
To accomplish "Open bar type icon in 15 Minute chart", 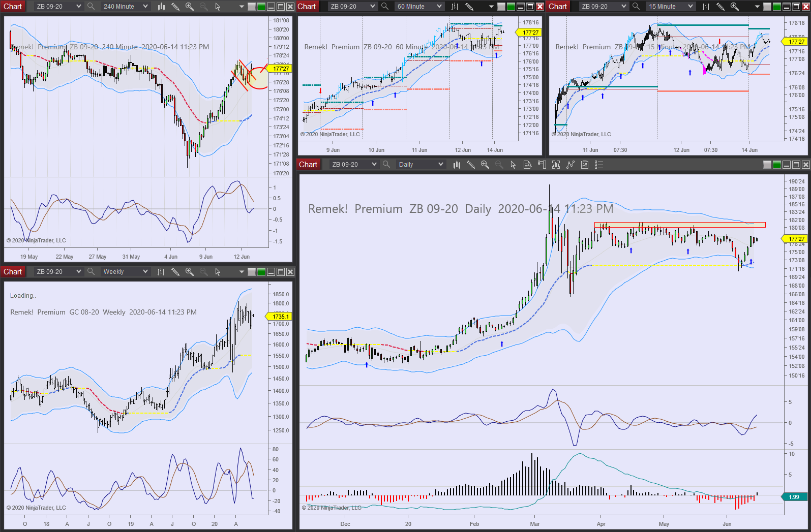I will (x=706, y=7).
